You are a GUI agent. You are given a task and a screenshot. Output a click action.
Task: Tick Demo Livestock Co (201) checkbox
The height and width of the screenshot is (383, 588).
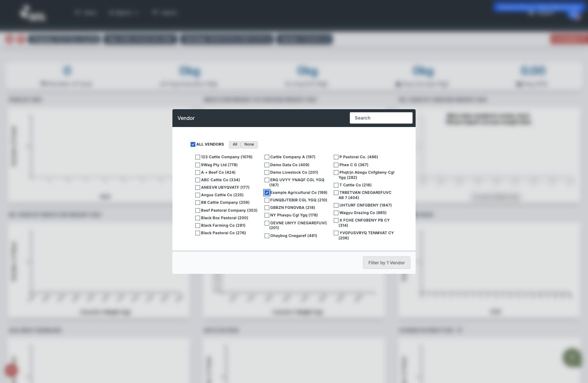tap(267, 173)
